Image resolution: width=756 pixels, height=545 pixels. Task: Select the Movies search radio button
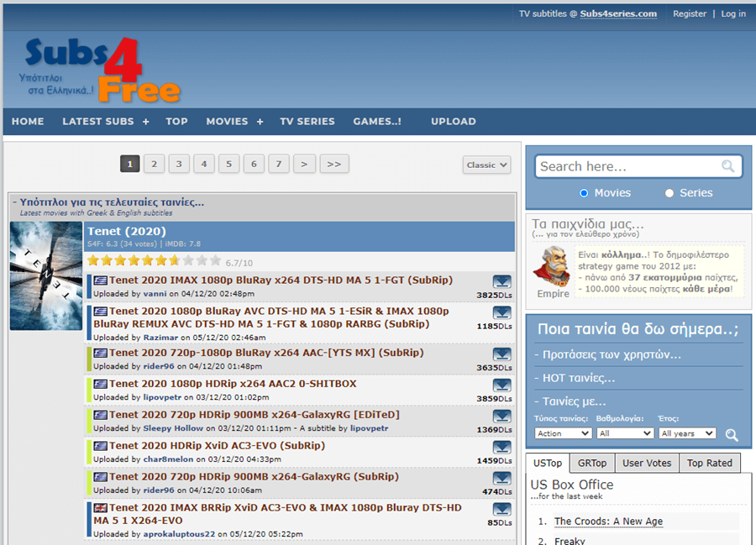584,193
